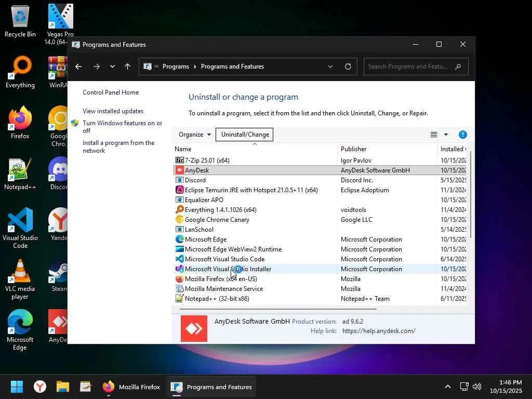532x399 pixels.
Task: Select the 7-Zip 25.01 (x64) icon
Action: pyautogui.click(x=179, y=160)
